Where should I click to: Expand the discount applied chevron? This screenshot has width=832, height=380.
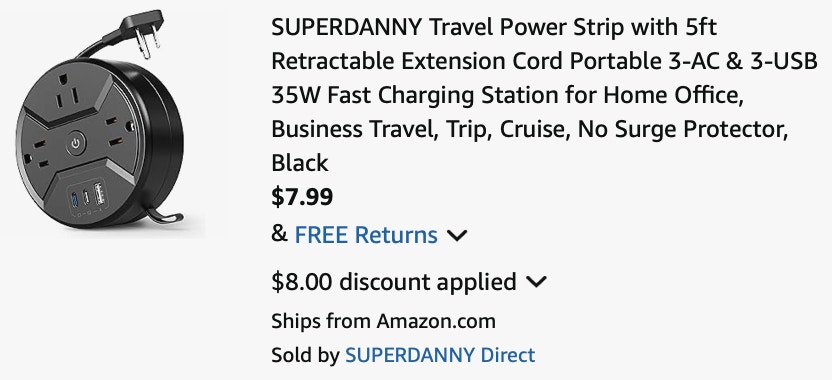pos(536,282)
